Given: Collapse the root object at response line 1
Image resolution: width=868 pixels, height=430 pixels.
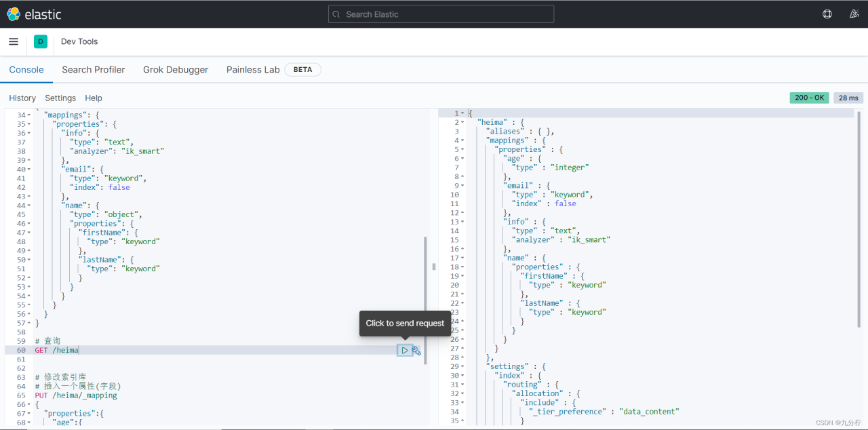Looking at the screenshot, I should point(462,113).
